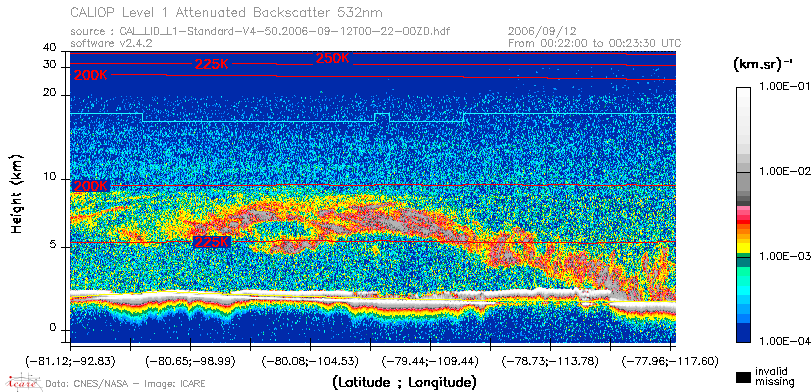Viewport: 811px width, 392px height.
Task: Click the '225K' label above 30 km
Action: click(x=212, y=64)
